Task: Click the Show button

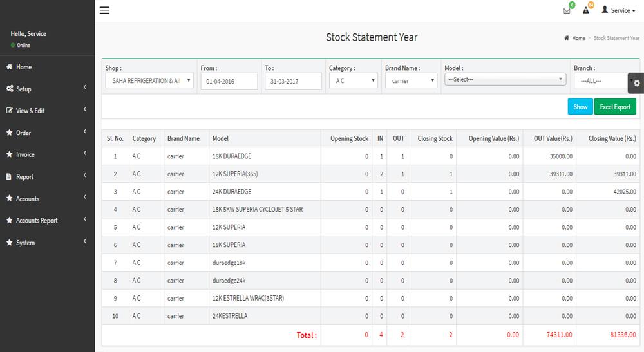Action: click(580, 107)
